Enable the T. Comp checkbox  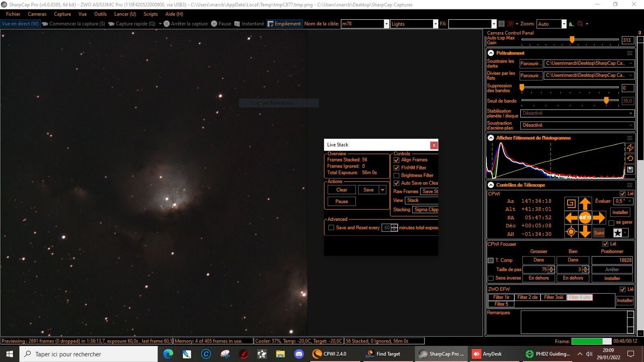click(x=491, y=260)
